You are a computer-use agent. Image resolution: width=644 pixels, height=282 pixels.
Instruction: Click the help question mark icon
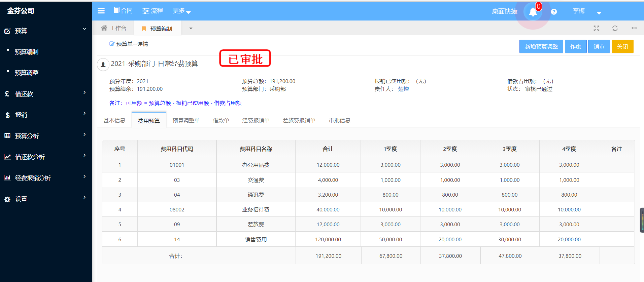pos(554,12)
